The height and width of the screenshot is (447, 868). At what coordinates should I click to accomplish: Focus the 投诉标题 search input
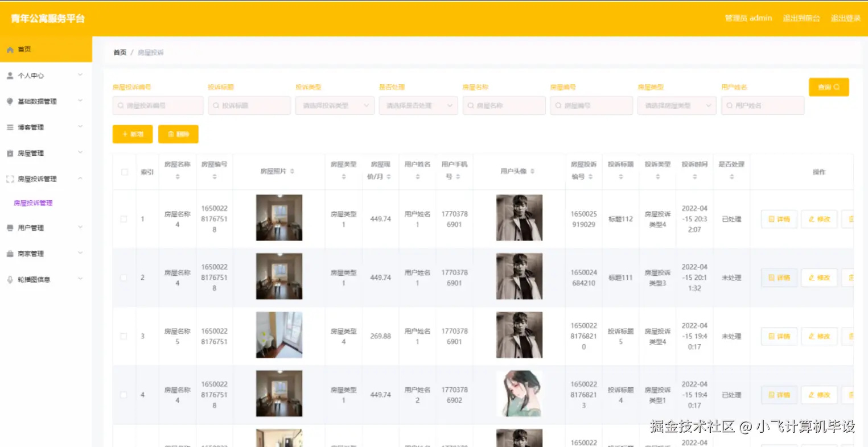249,106
